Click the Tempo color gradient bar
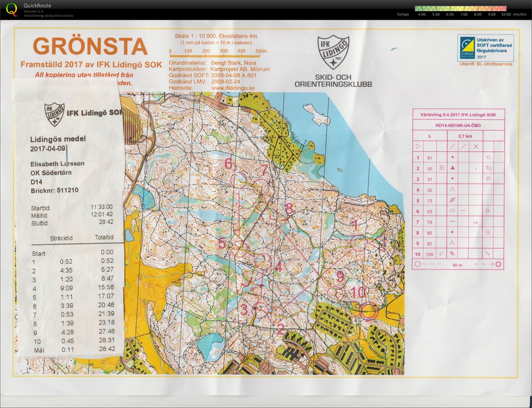This screenshot has height=408, width=532. [461, 9]
